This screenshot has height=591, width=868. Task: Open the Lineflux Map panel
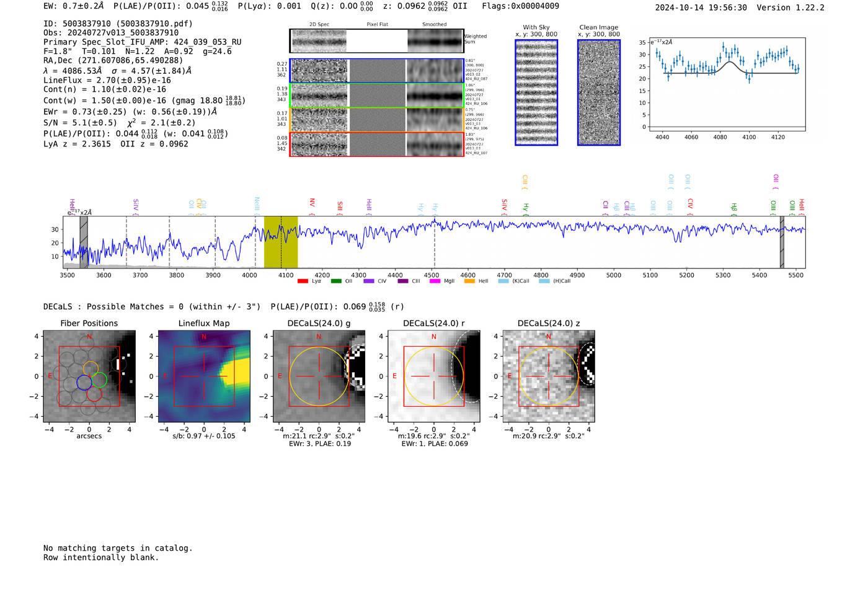(204, 376)
